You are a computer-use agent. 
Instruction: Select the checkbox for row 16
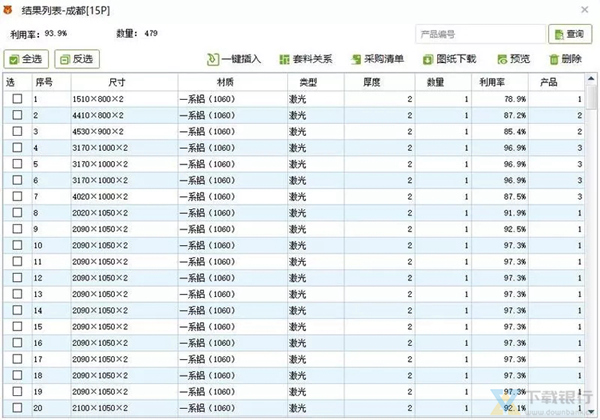(x=17, y=342)
